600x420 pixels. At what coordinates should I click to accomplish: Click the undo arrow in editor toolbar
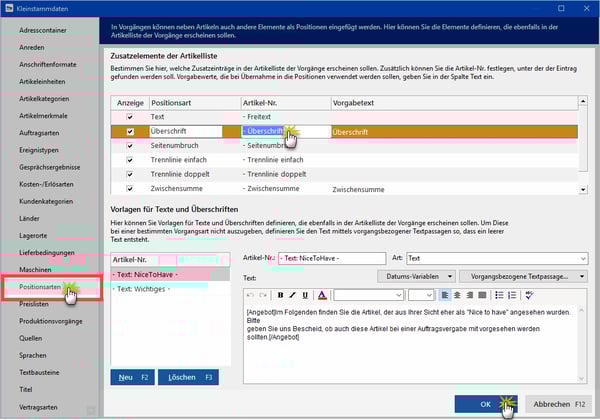(x=249, y=295)
